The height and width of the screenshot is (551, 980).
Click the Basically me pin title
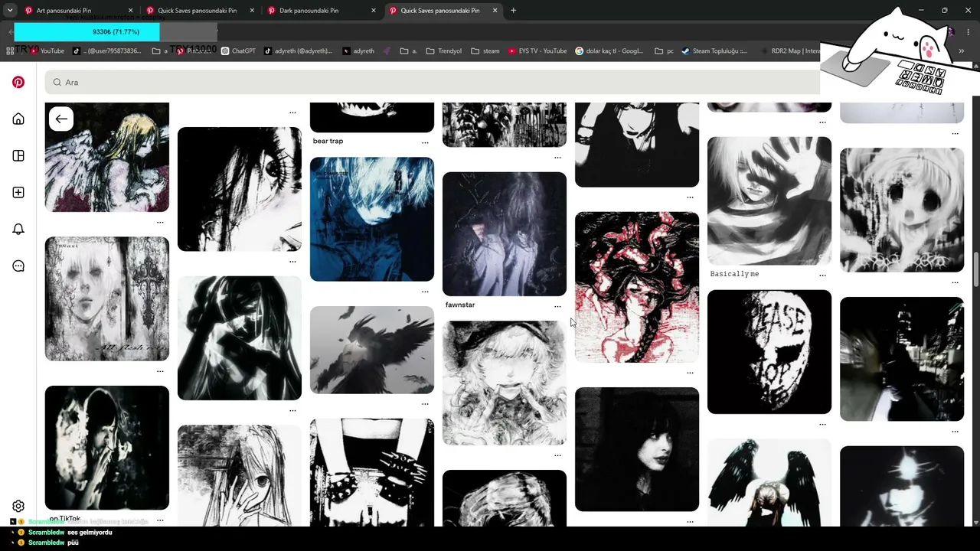[x=734, y=274]
